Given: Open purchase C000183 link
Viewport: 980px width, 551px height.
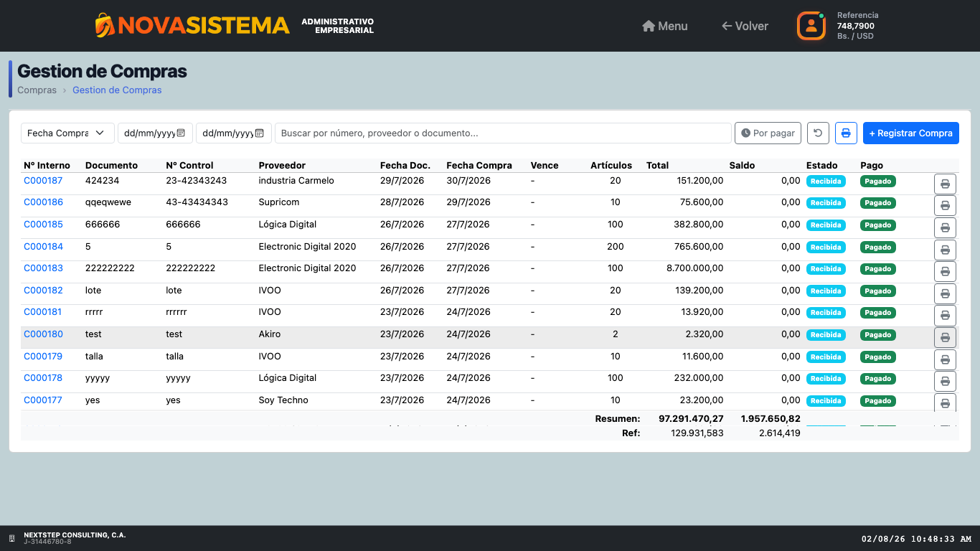Looking at the screenshot, I should (43, 268).
